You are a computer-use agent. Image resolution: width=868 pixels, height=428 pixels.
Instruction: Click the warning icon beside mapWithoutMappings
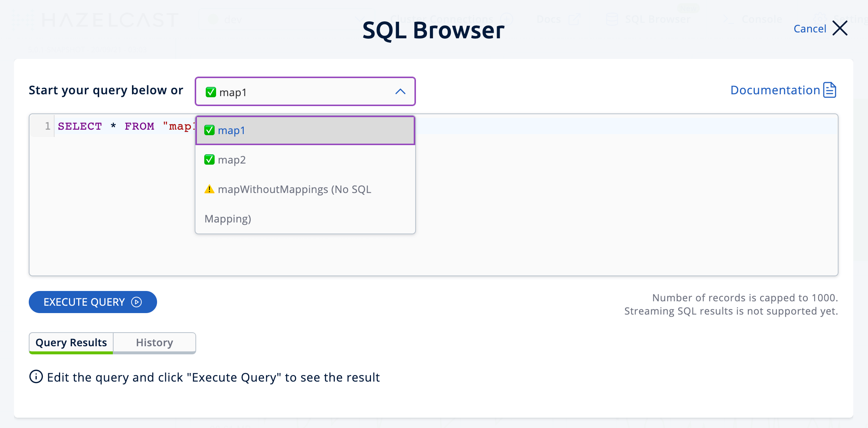(x=209, y=189)
